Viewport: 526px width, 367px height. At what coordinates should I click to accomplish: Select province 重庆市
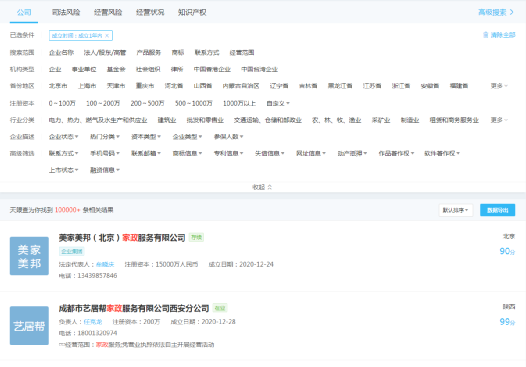coord(145,86)
